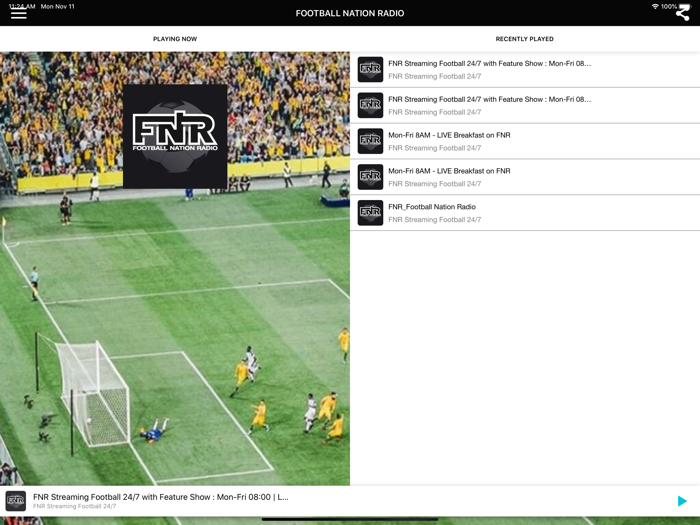Screen dimensions: 700x525
Task: Tap the Football Nation Radio header title
Action: click(x=350, y=13)
